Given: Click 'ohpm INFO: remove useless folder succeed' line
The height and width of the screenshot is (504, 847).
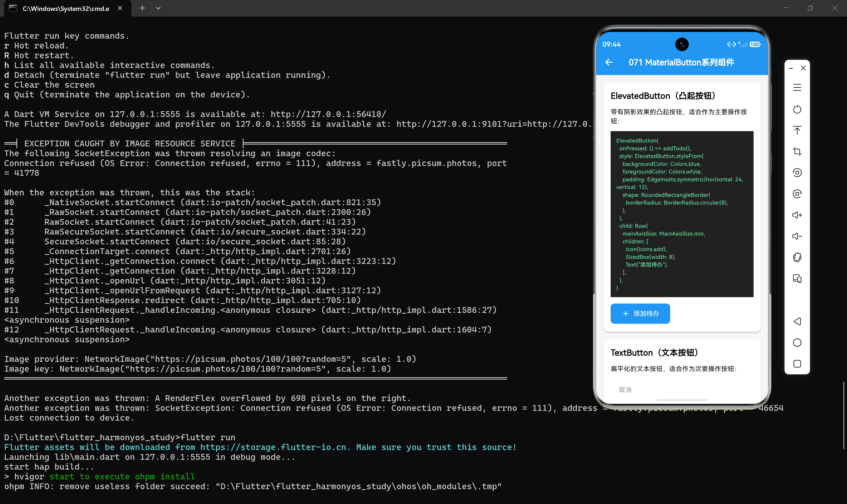Looking at the screenshot, I should coord(253,486).
